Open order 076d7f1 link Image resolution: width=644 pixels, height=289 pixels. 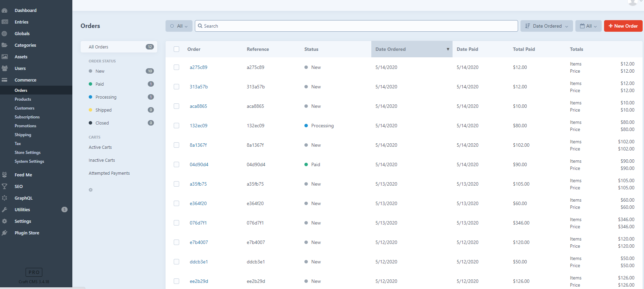point(198,223)
